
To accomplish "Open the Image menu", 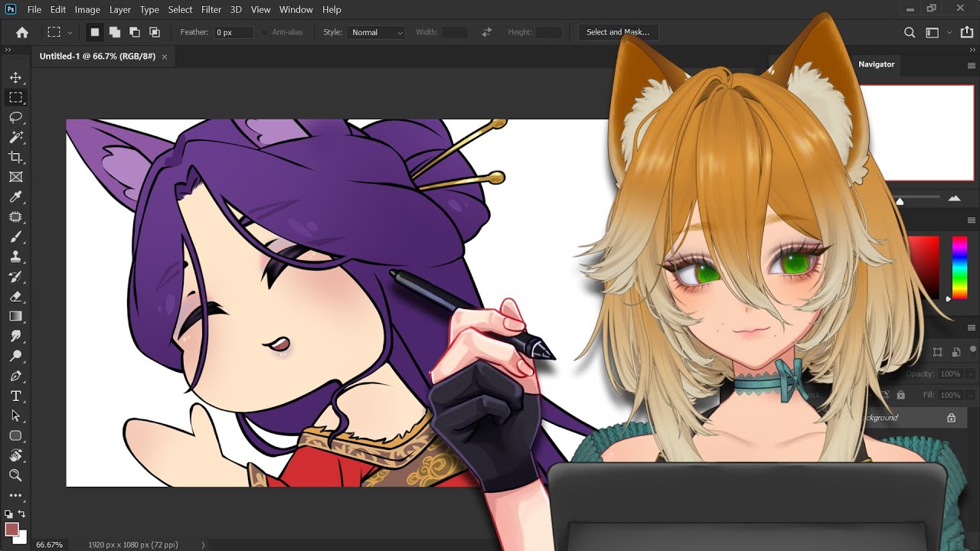I will pyautogui.click(x=87, y=10).
